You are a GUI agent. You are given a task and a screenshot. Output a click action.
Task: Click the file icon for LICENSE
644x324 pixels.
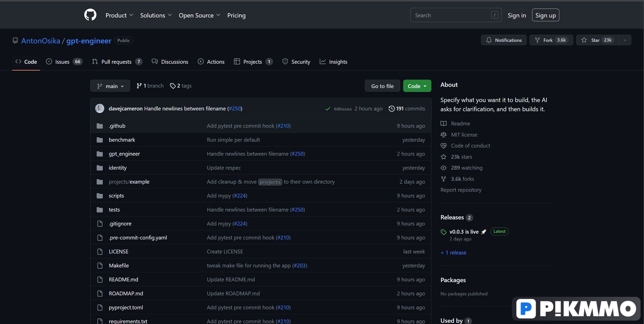[x=100, y=251]
